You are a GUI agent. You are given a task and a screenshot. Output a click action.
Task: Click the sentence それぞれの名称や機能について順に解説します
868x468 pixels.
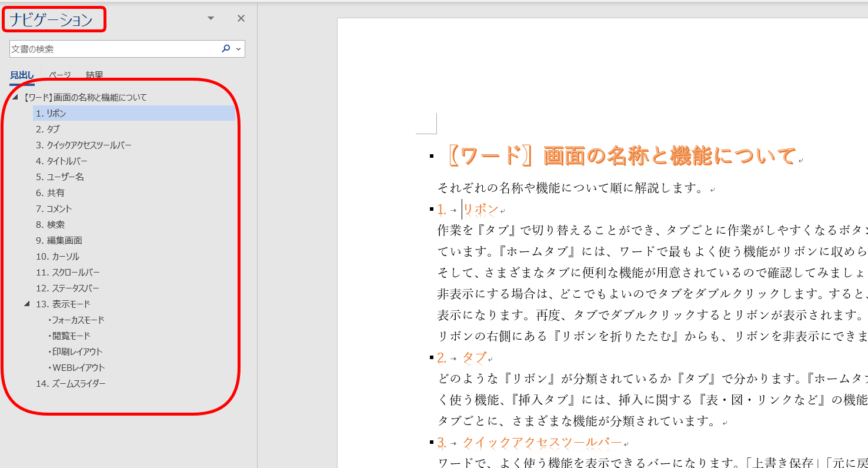pyautogui.click(x=570, y=188)
